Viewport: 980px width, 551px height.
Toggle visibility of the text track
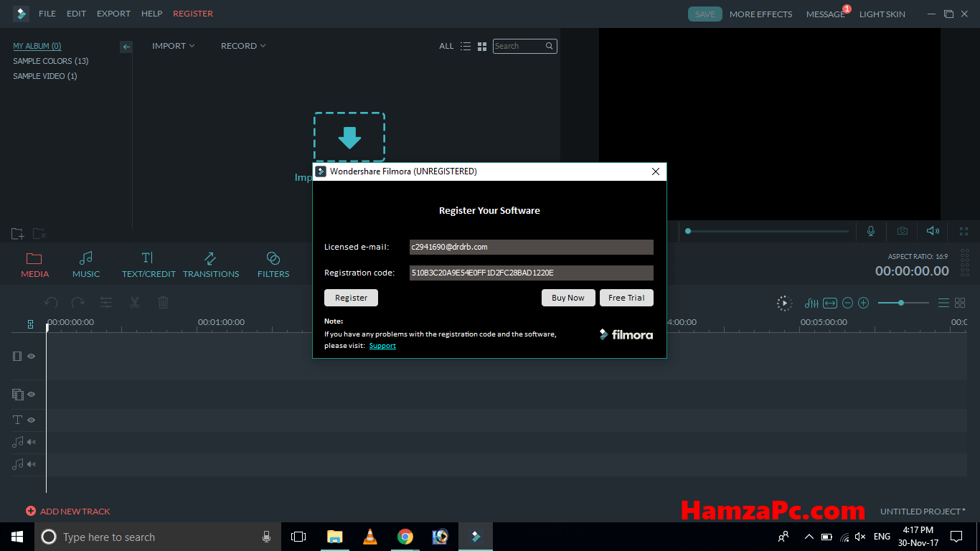click(32, 420)
